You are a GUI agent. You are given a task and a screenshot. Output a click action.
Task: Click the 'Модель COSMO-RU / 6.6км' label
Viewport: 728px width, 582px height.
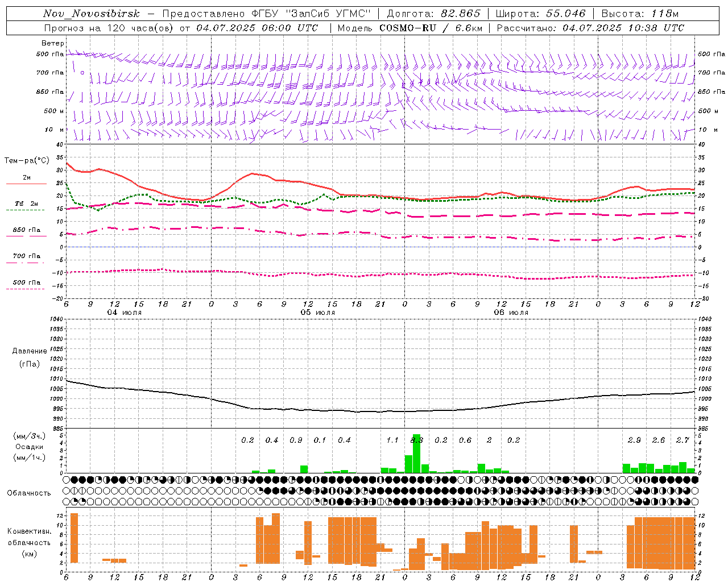(x=410, y=28)
